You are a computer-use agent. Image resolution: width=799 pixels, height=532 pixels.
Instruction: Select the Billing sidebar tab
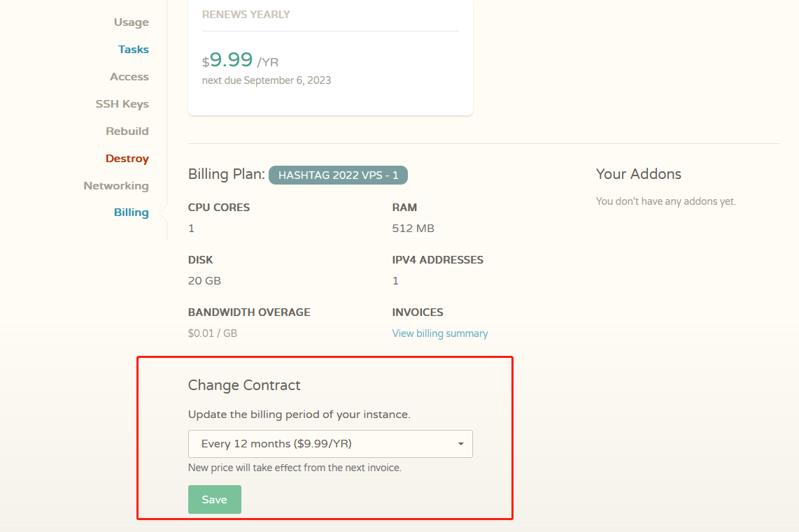131,213
